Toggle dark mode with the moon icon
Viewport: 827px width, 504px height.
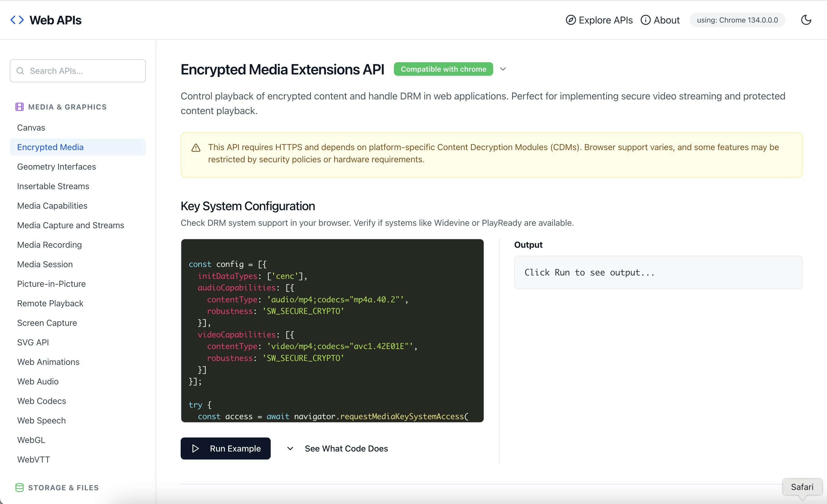(x=807, y=20)
